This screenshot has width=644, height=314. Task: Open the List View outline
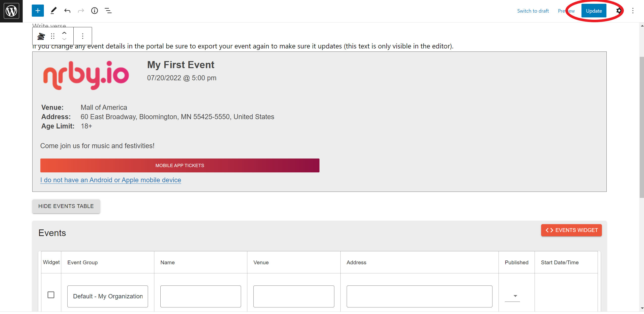[x=108, y=11]
